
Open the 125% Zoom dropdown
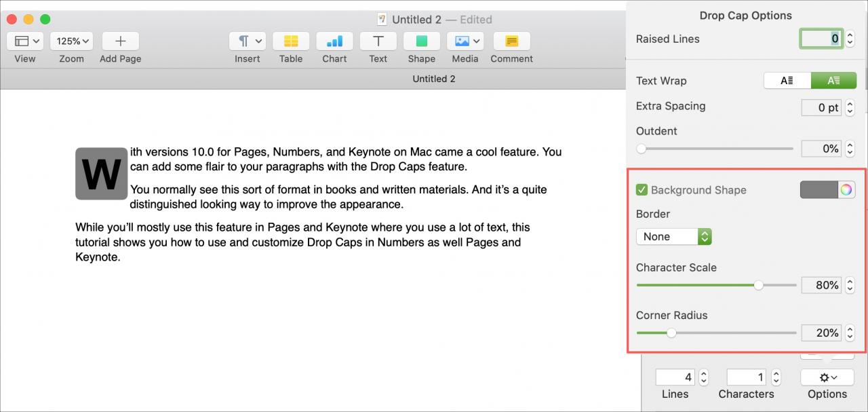71,41
